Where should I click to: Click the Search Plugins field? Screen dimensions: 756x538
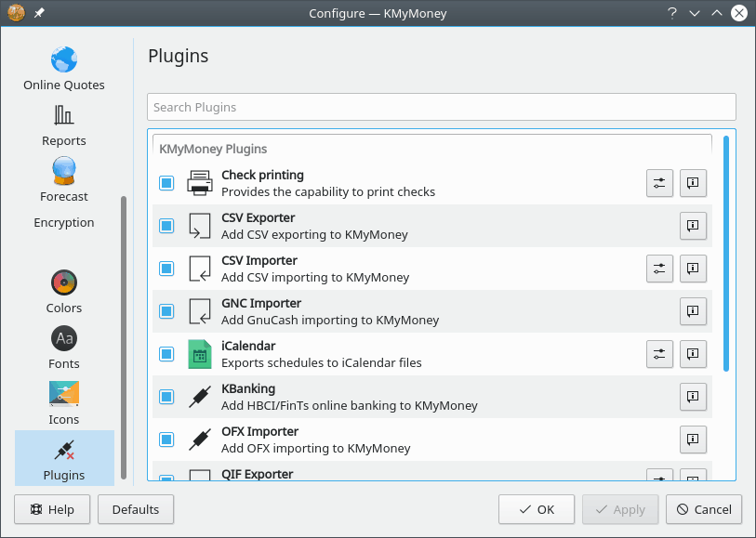coord(442,107)
